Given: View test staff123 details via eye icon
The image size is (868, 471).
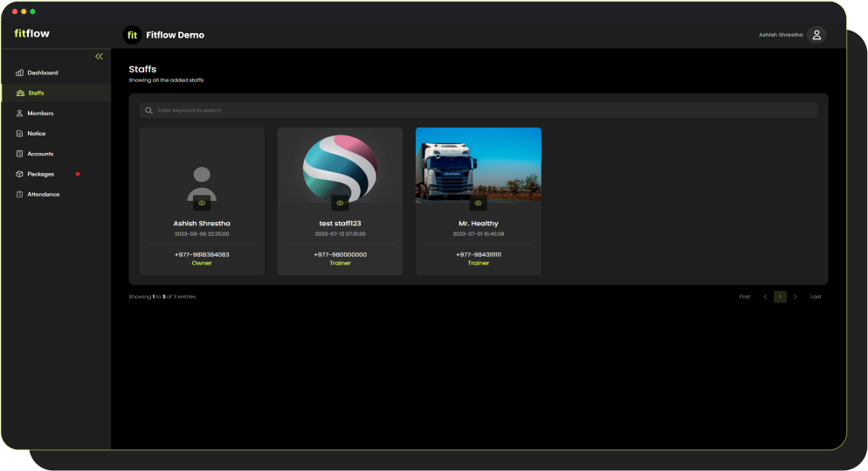Looking at the screenshot, I should point(340,204).
